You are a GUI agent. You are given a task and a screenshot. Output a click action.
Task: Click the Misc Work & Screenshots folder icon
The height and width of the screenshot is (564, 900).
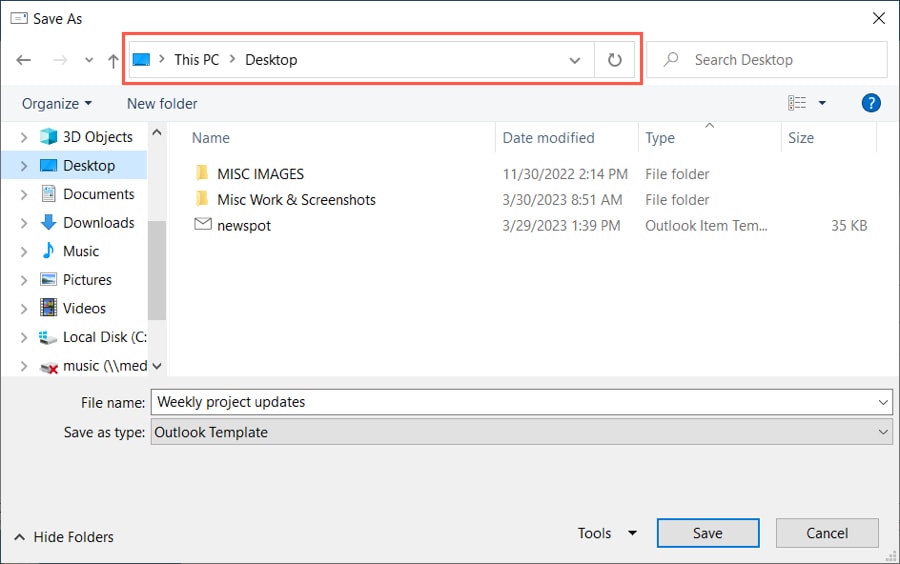coord(201,199)
